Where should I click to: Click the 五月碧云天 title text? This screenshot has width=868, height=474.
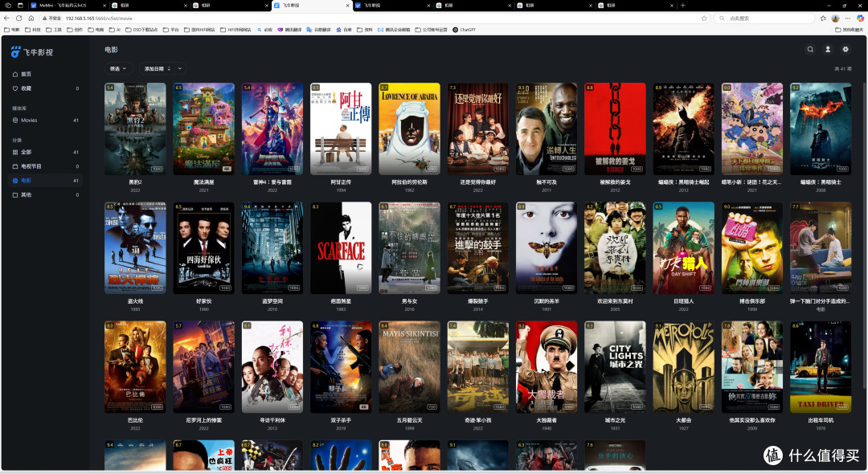(410, 420)
